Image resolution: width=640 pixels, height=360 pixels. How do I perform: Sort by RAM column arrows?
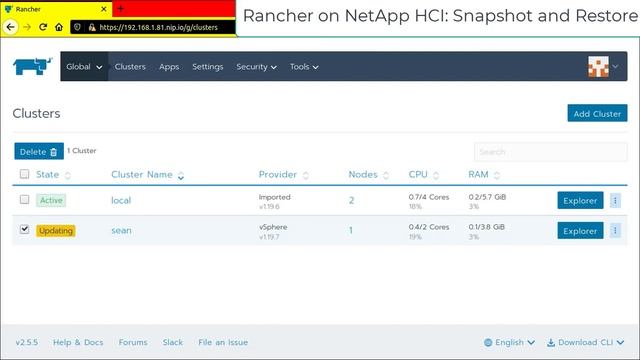pyautogui.click(x=497, y=175)
